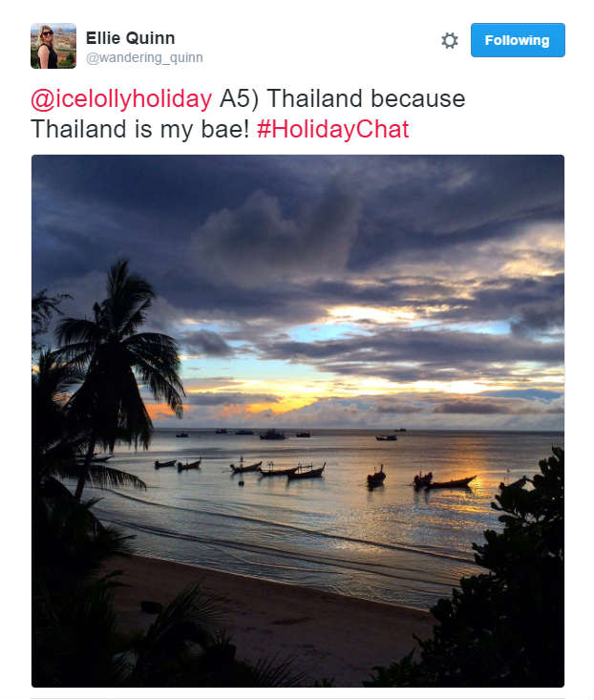Open the gear icon user actions menu
The image size is (594, 700).
(450, 41)
